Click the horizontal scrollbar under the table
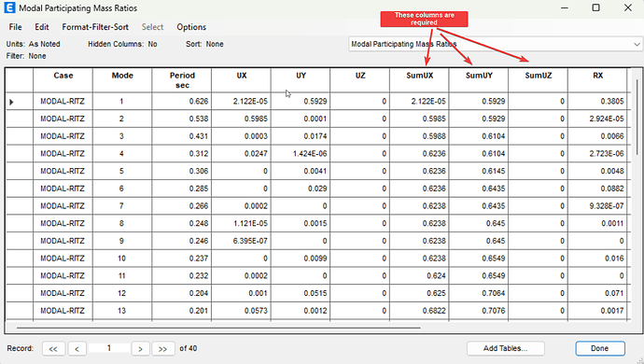Screen dimensions: 644x364 click(x=218, y=328)
